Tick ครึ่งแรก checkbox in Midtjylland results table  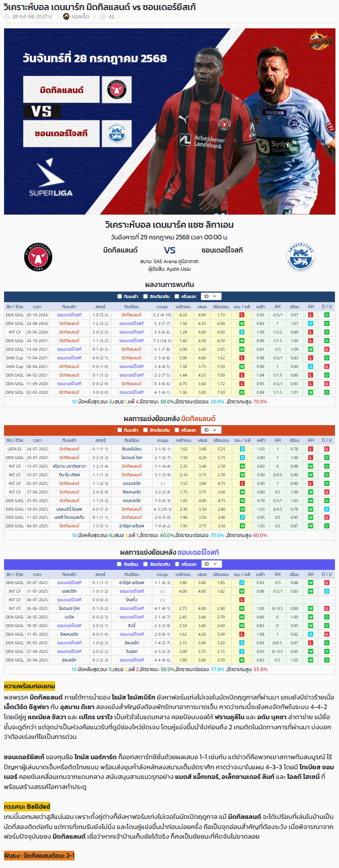click(x=177, y=430)
